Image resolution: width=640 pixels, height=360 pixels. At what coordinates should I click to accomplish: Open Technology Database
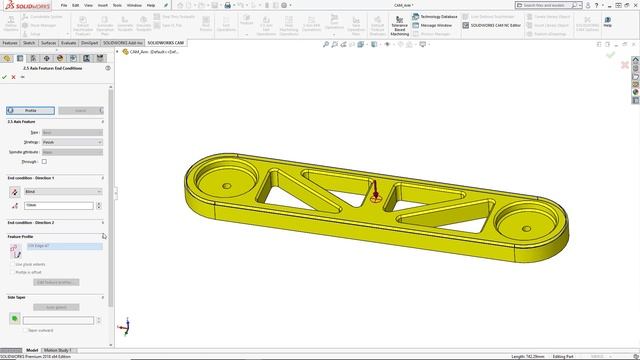[435, 17]
